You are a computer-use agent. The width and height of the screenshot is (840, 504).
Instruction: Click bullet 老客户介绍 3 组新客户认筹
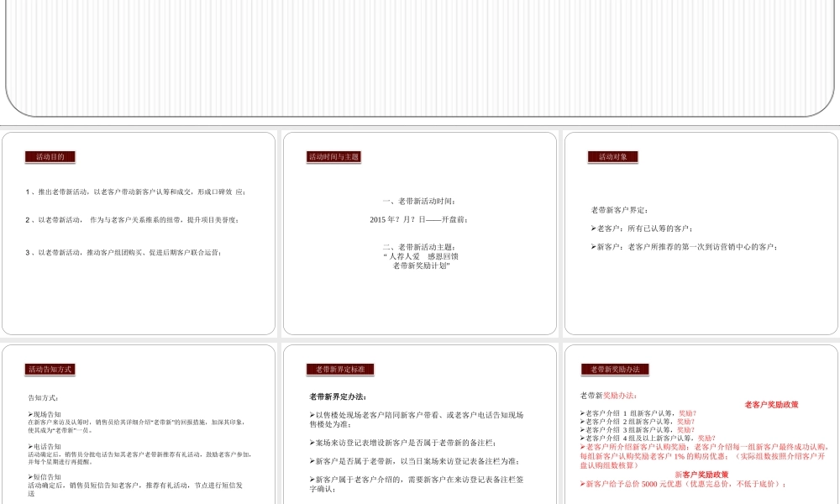click(637, 429)
